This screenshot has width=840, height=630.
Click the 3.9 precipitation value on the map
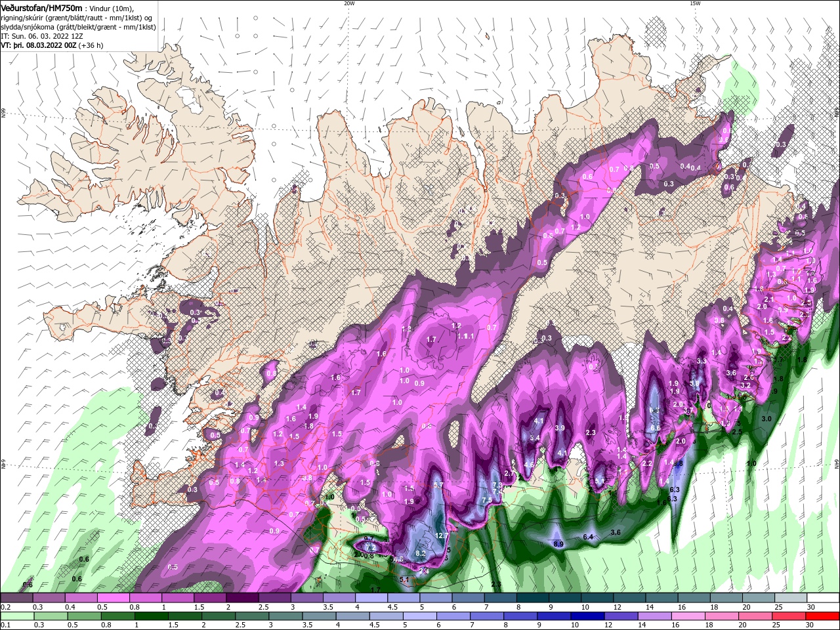click(x=560, y=428)
